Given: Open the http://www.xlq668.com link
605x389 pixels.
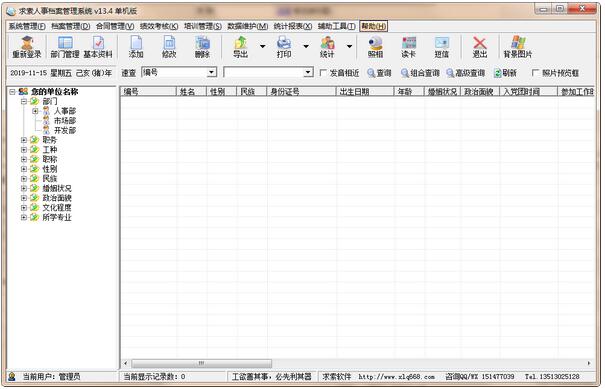Looking at the screenshot, I should [396, 377].
